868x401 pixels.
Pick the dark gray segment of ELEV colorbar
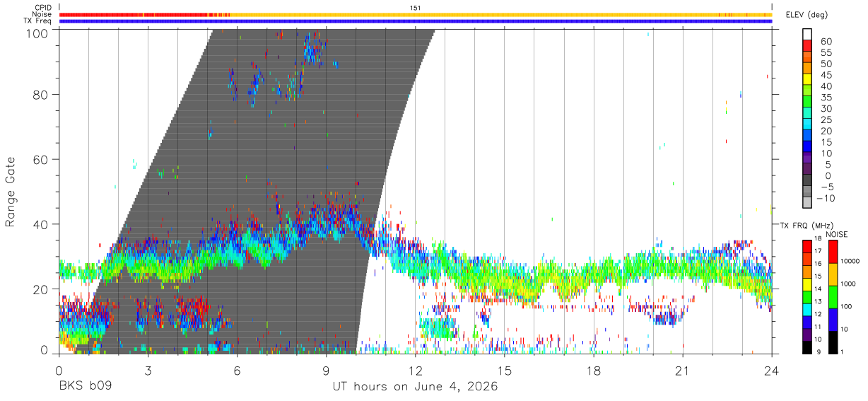pos(807,181)
